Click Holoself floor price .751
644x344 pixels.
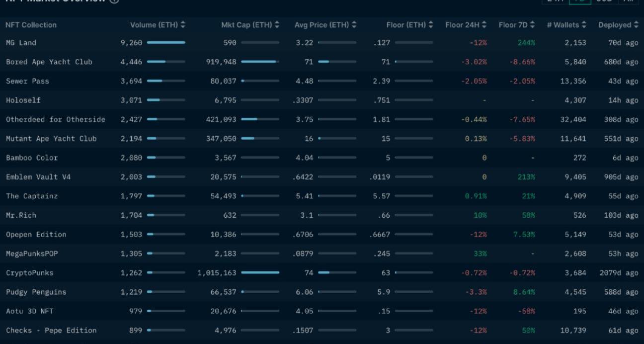click(382, 100)
